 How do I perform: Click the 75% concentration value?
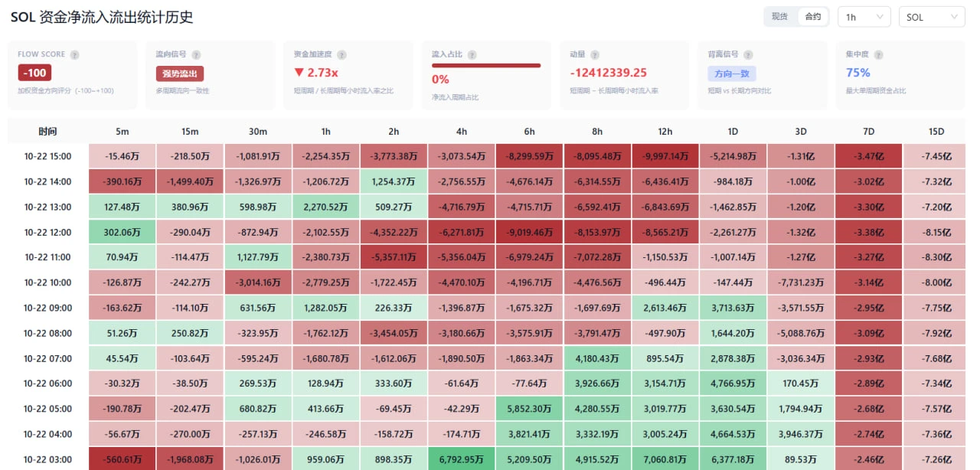pos(858,73)
